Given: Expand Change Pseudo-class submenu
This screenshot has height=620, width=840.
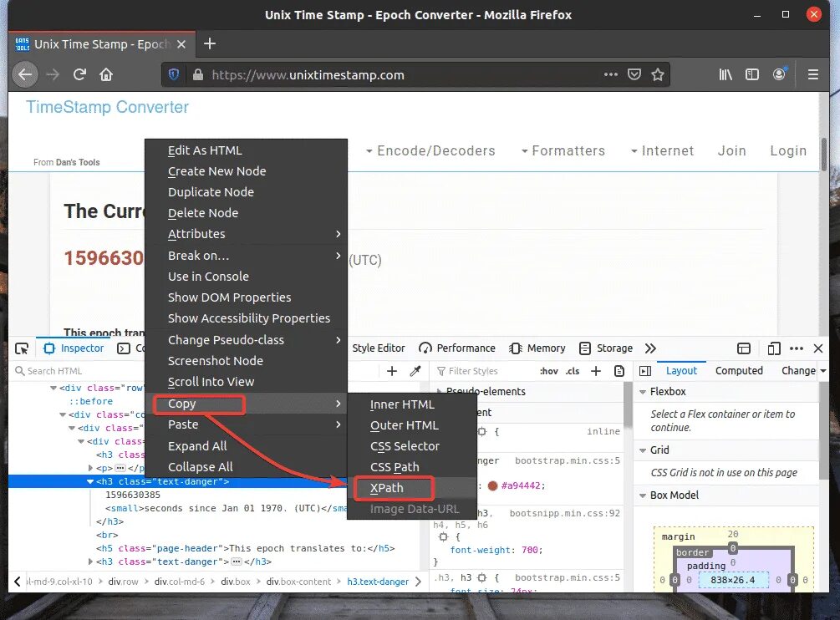Looking at the screenshot, I should pos(247,340).
